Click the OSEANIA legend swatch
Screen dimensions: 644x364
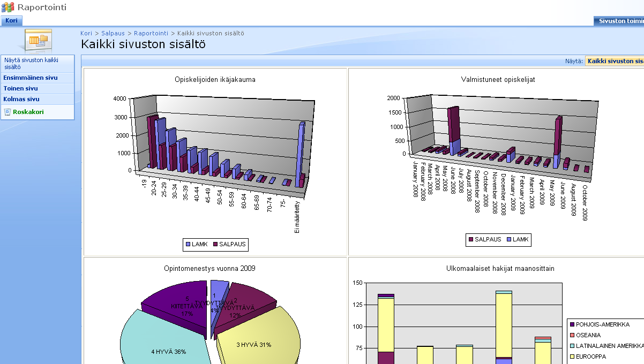[x=572, y=335]
